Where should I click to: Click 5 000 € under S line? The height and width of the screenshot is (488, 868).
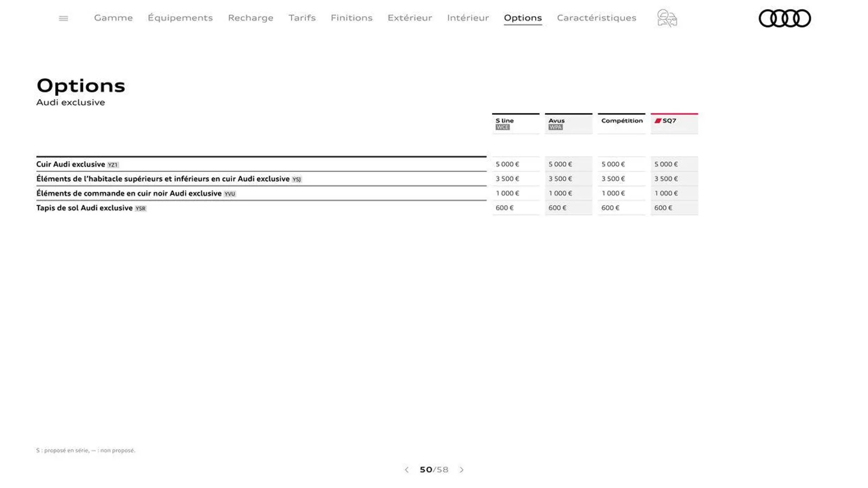[x=507, y=164]
